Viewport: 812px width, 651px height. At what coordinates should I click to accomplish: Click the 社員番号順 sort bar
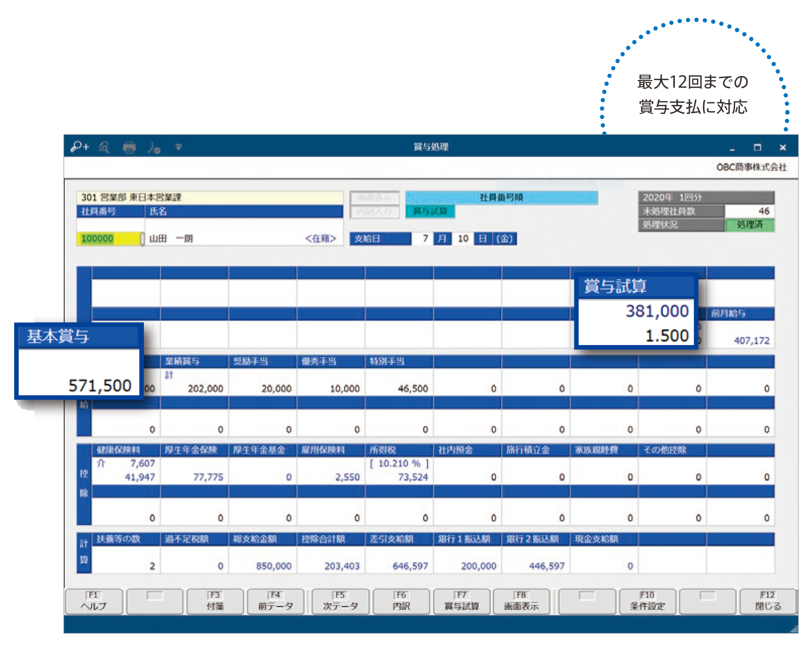tap(501, 198)
